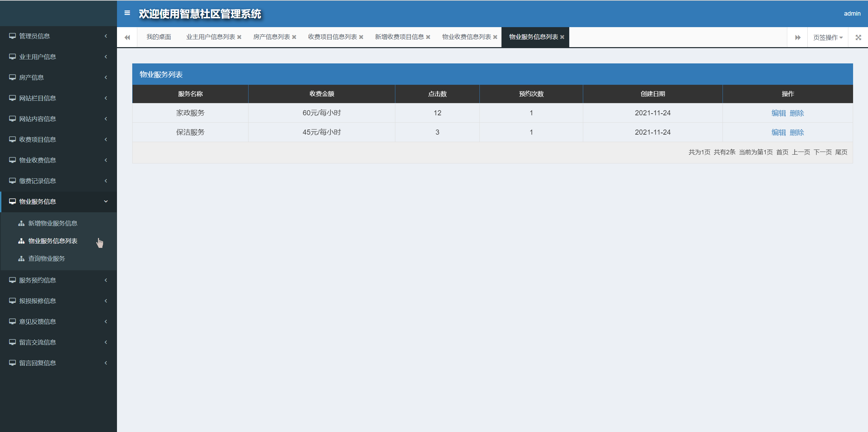
Task: Click sitemap icon beside 查询物业服务
Action: (21, 258)
